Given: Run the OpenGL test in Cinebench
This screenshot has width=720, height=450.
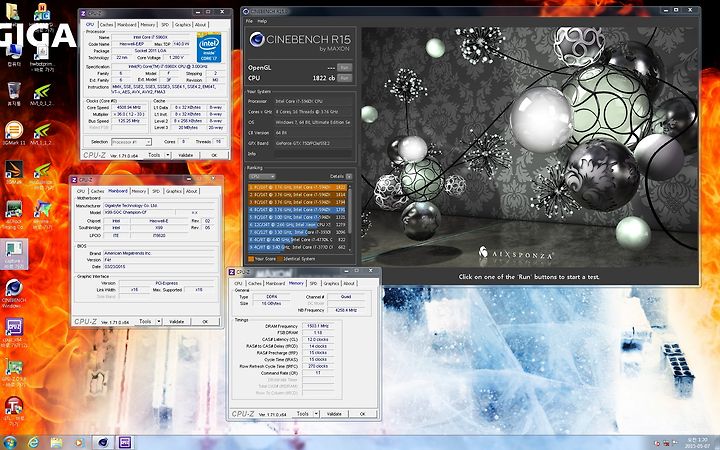Looking at the screenshot, I should 344,68.
